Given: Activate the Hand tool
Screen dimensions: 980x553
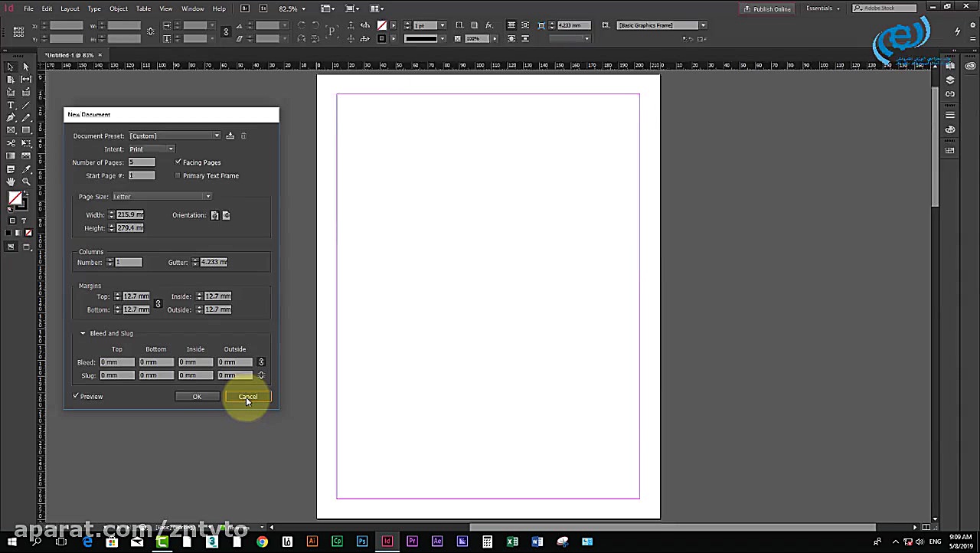Looking at the screenshot, I should coord(11,182).
